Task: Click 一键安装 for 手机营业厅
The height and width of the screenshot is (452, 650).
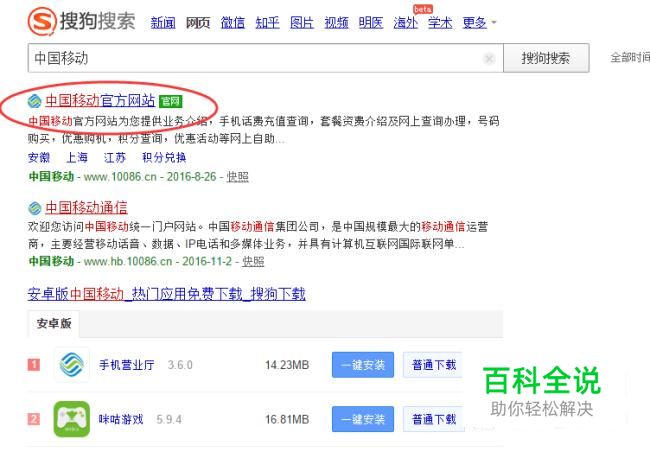Action: click(x=363, y=365)
